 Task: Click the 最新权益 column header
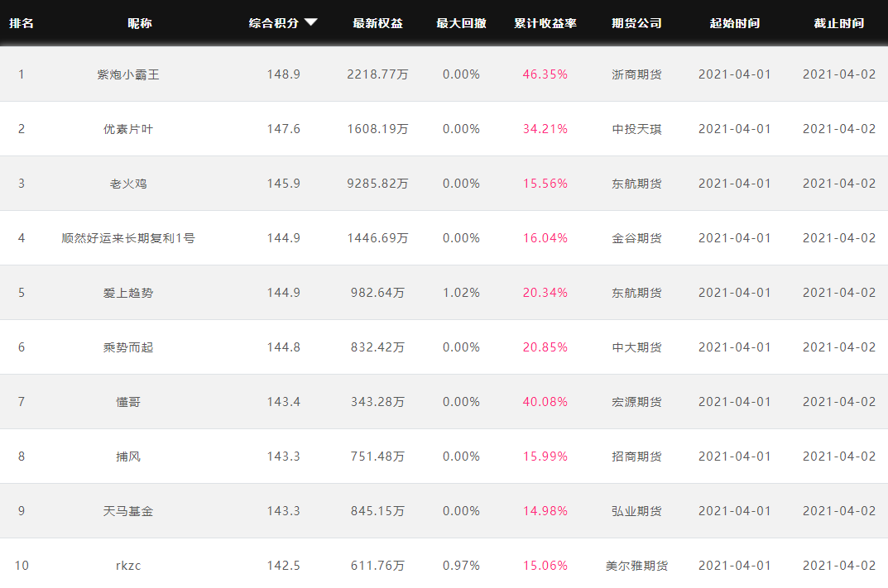377,23
